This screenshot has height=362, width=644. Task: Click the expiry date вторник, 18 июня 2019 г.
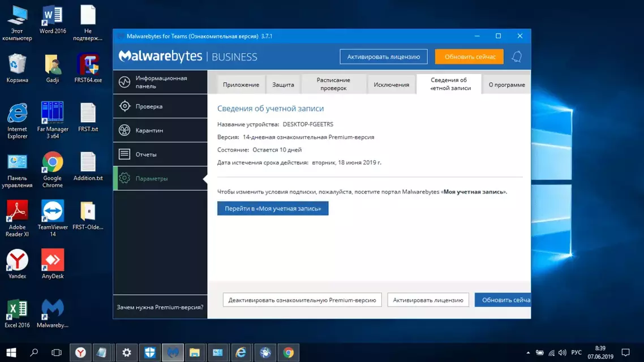coord(347,162)
